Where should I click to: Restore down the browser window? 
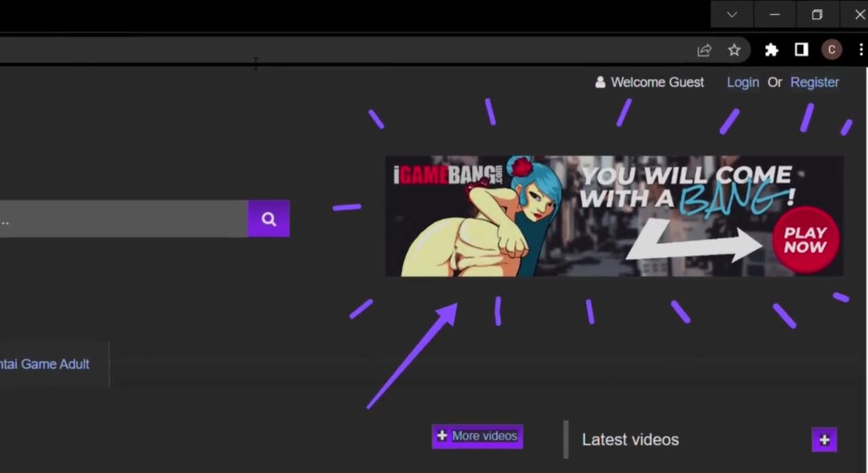pos(817,14)
